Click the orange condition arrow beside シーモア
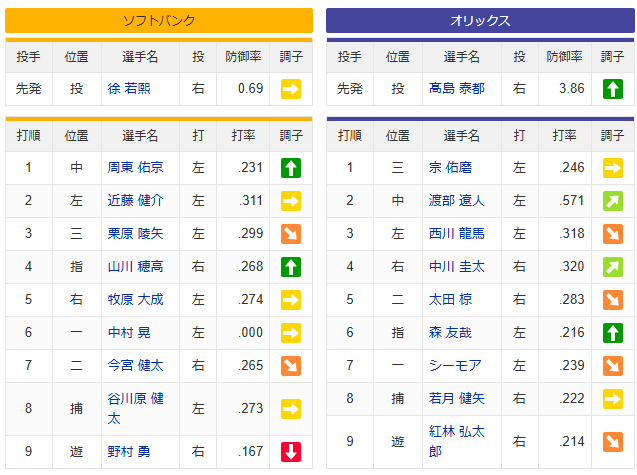 (x=613, y=365)
